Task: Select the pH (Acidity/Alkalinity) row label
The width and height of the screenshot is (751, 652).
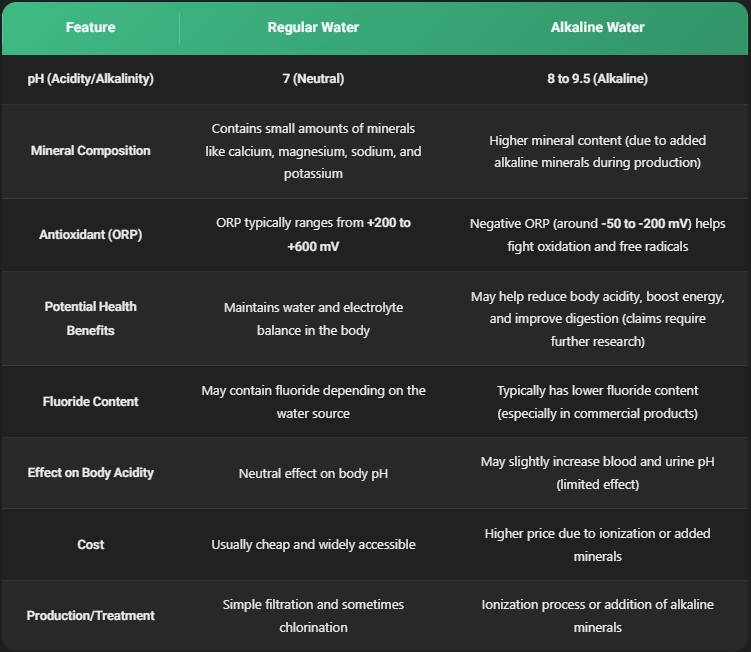Action: tap(91, 79)
